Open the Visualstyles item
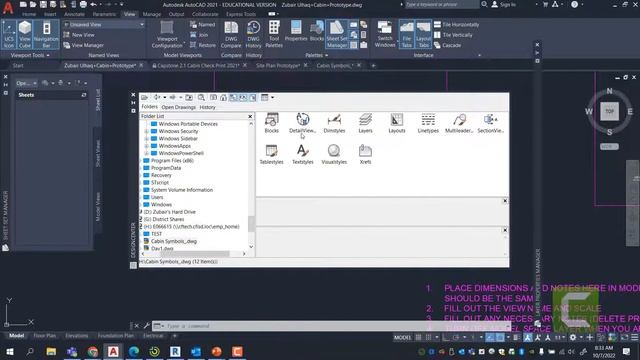The image size is (640, 360). point(334,155)
